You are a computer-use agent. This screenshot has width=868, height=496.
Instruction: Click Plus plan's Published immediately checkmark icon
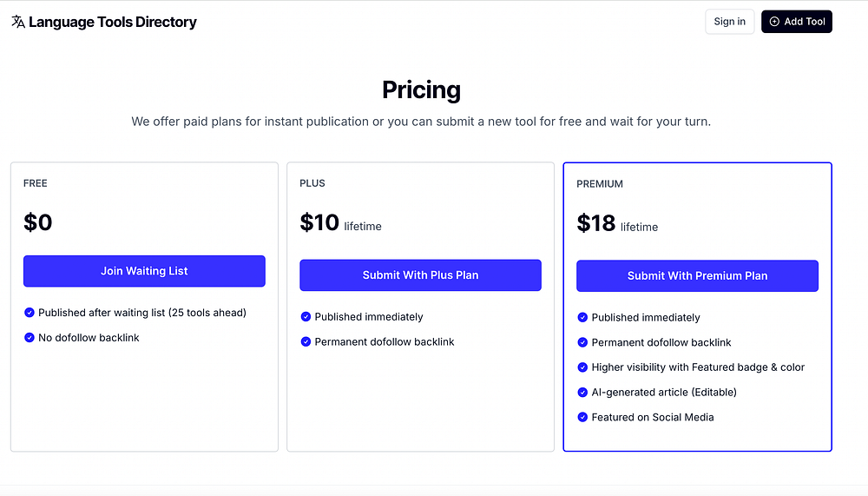point(306,317)
